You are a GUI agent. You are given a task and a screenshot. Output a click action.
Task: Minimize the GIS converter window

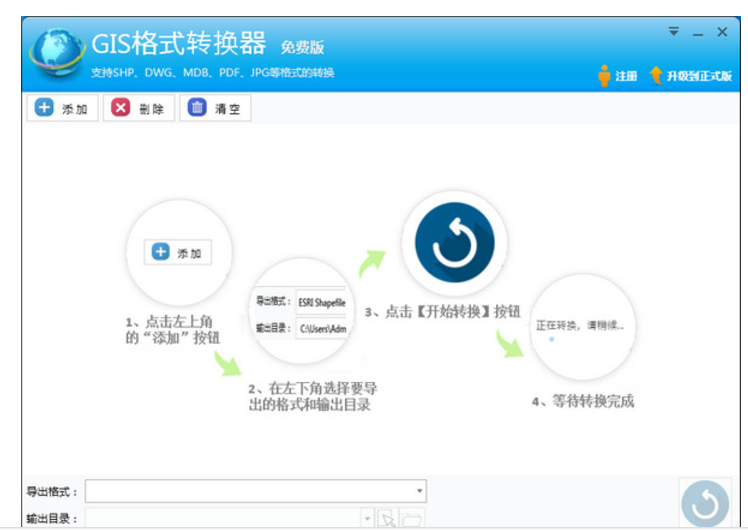697,33
